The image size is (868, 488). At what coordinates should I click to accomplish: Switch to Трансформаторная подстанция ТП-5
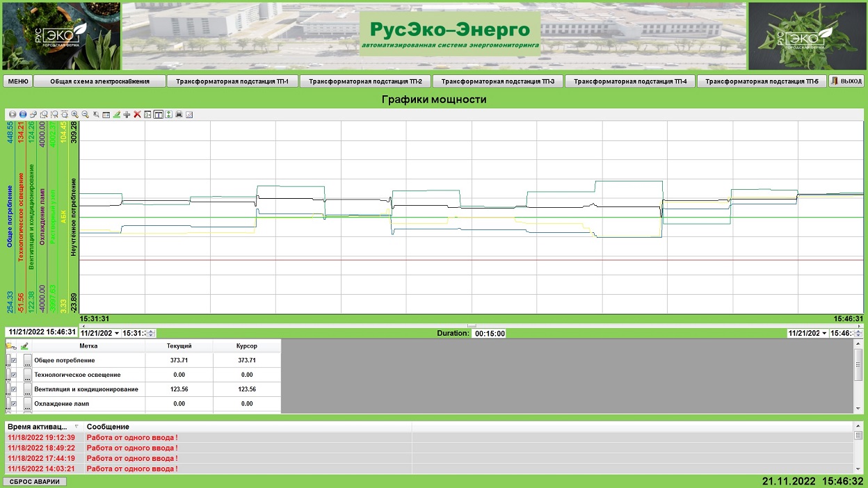coord(762,81)
